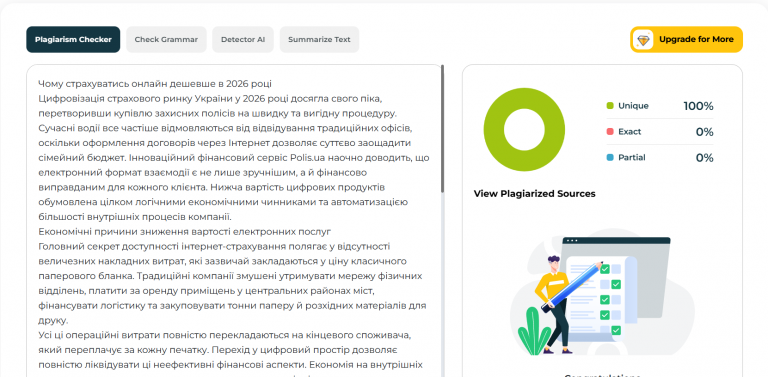Click the 'Partial' legend label
The image size is (768, 377).
tap(631, 158)
